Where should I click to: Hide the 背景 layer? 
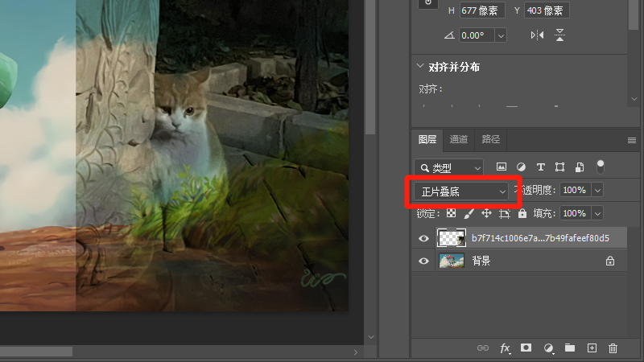(424, 261)
